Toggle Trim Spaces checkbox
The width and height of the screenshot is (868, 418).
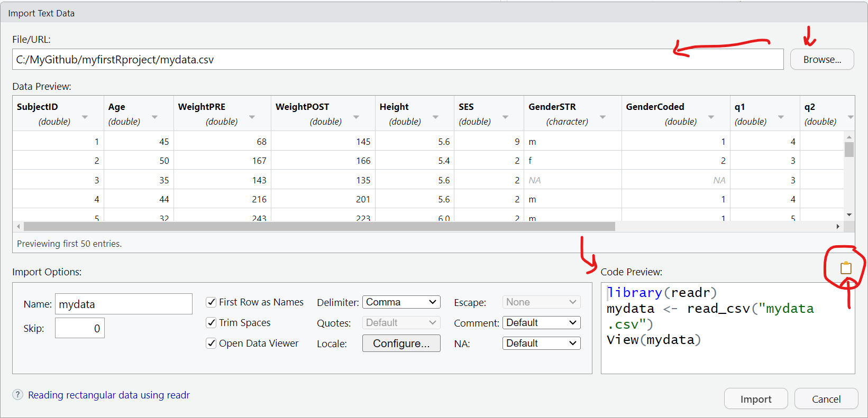pos(211,323)
